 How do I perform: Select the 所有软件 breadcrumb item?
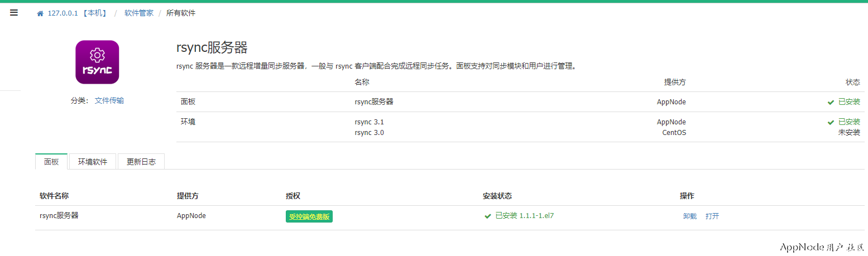pos(181,13)
